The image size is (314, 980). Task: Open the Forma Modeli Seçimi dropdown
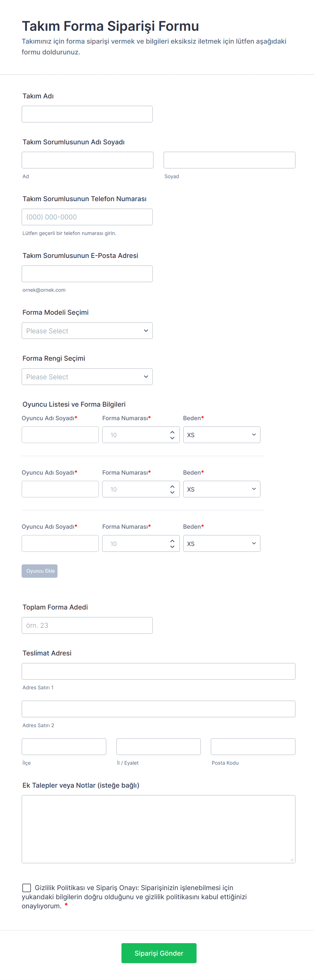coord(87,331)
